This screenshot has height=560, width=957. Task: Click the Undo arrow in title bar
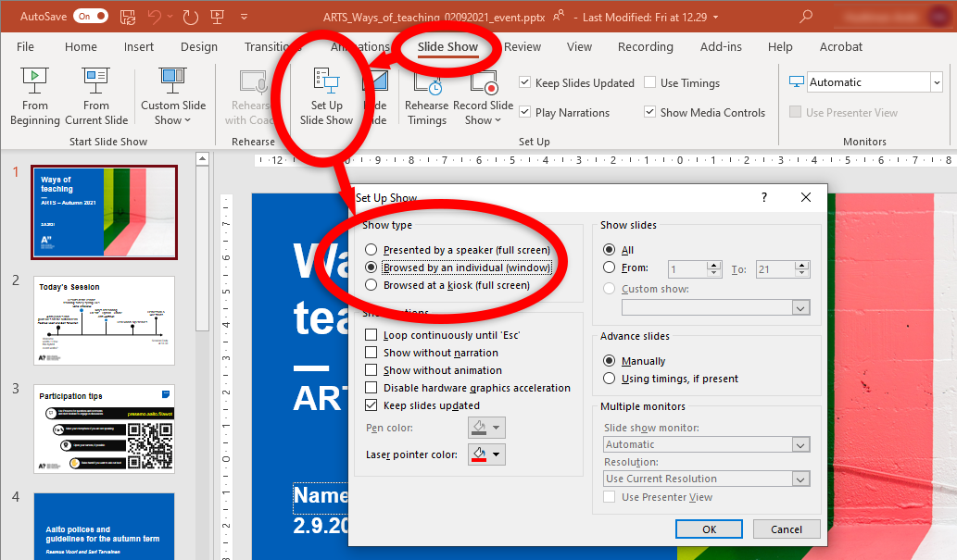click(155, 17)
